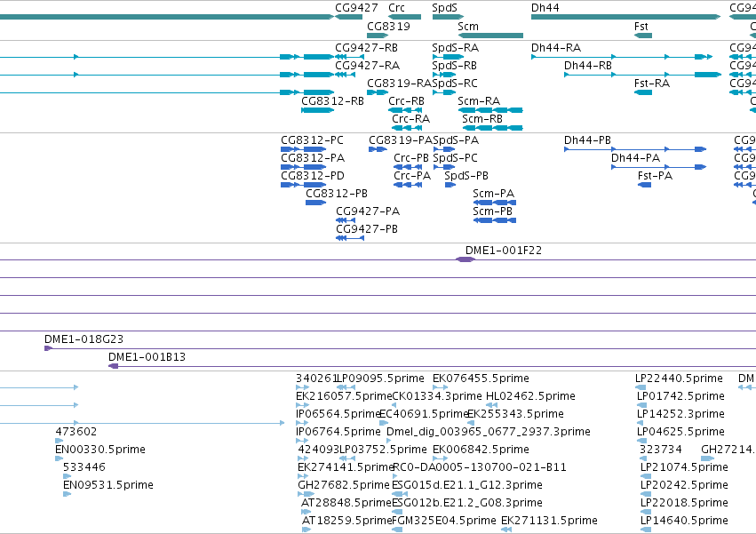756x534 pixels.
Task: Select the SpdS gene label
Action: click(x=444, y=8)
